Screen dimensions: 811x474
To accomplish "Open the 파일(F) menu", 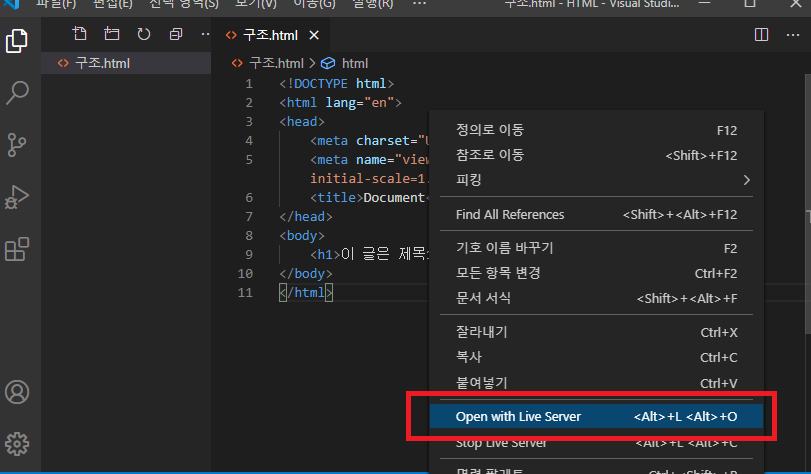I will point(56,4).
